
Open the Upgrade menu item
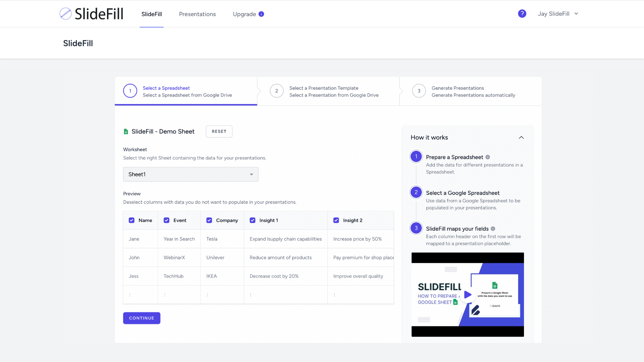(244, 14)
